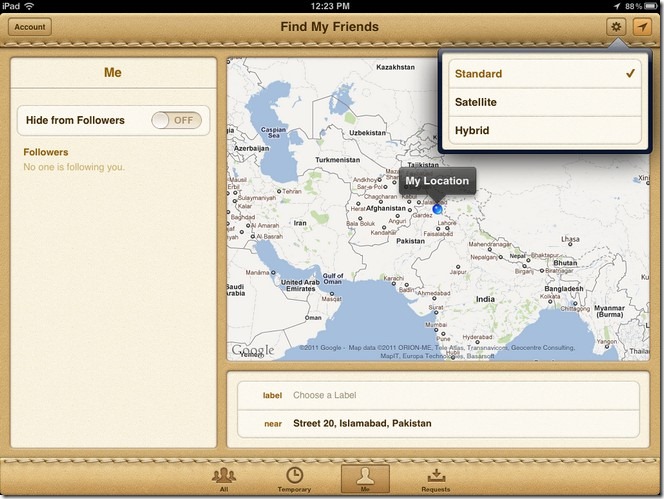The width and height of the screenshot is (664, 499).
Task: Tap the Google logo on the map
Action: click(x=253, y=350)
